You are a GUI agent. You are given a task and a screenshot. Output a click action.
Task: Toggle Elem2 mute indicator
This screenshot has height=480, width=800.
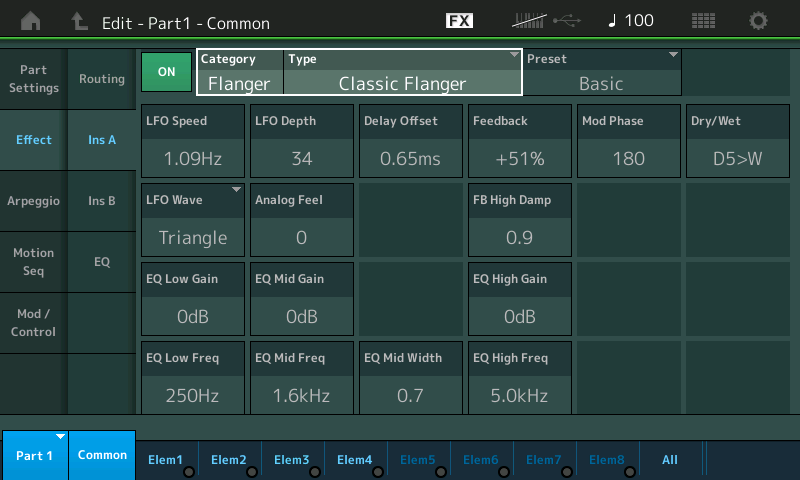click(x=252, y=472)
